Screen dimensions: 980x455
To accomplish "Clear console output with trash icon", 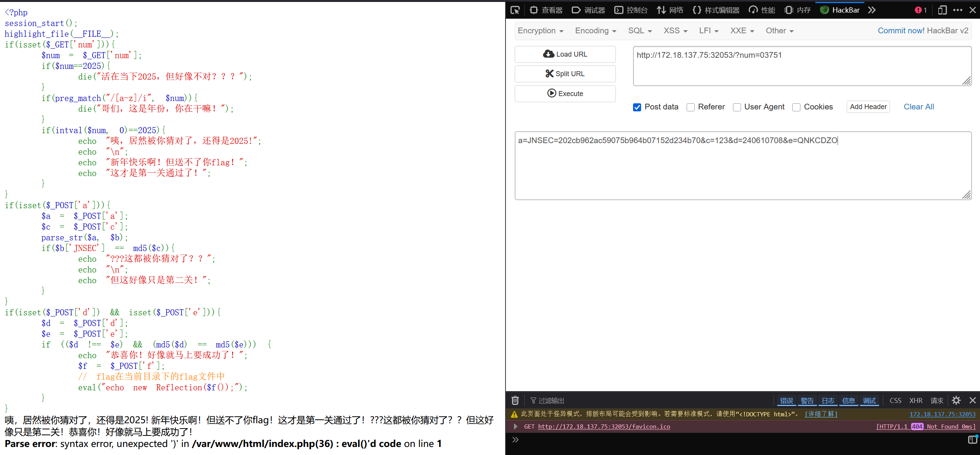I will click(x=515, y=400).
